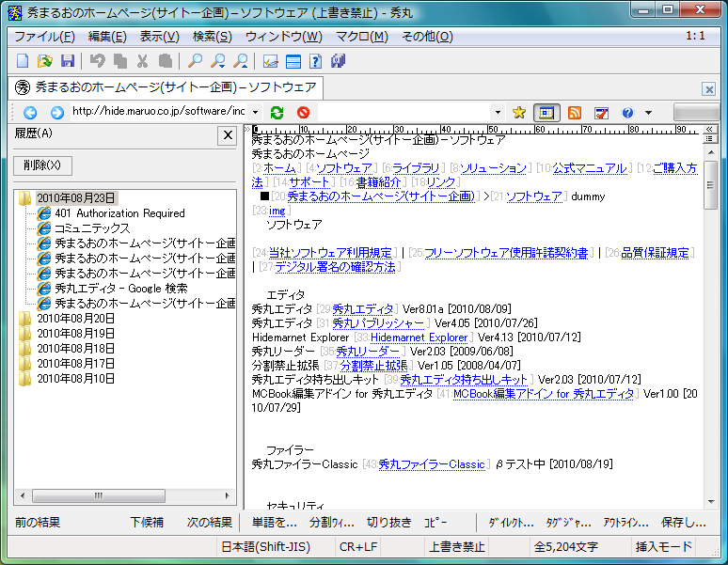
Task: Click the Open file folder icon
Action: [45, 61]
